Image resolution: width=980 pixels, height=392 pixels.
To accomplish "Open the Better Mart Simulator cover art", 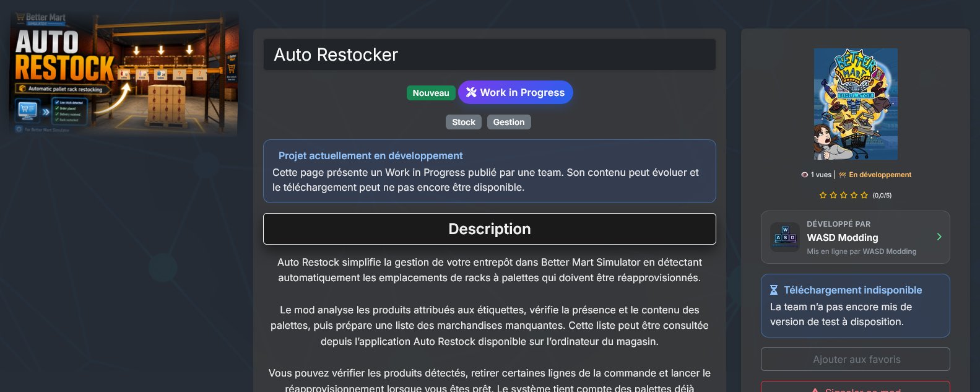I will [x=856, y=104].
